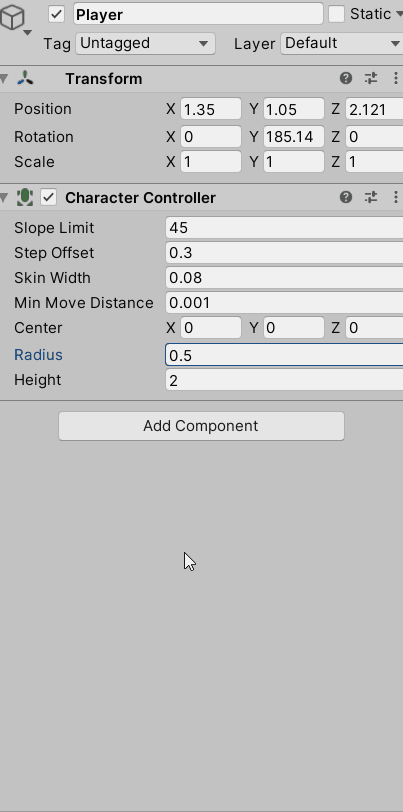The height and width of the screenshot is (812, 403).
Task: Open Transform presets sliders icon
Action: click(371, 78)
